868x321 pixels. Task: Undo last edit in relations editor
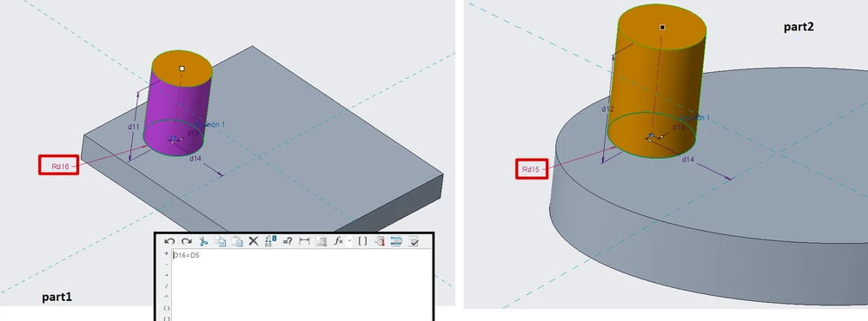(x=170, y=241)
